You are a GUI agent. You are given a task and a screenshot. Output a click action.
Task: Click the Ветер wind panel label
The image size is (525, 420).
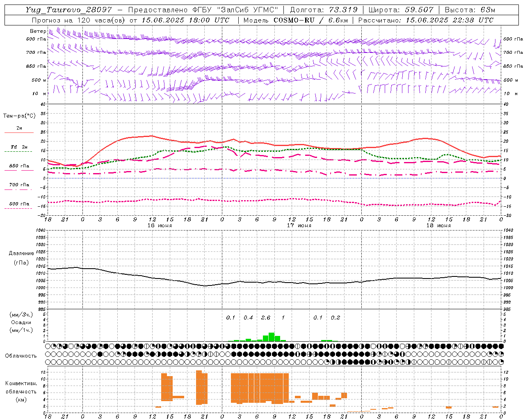[x=38, y=31]
